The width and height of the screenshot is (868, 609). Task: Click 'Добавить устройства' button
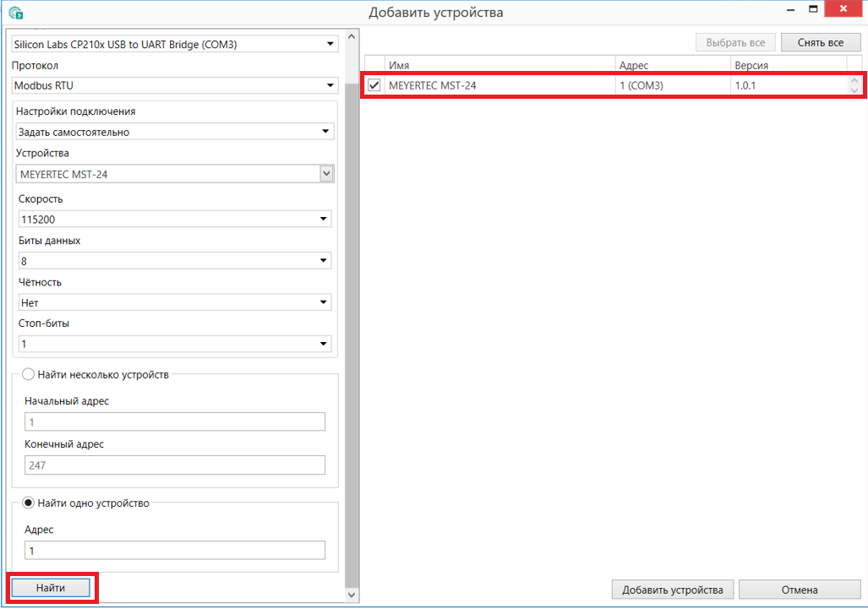pyautogui.click(x=672, y=590)
